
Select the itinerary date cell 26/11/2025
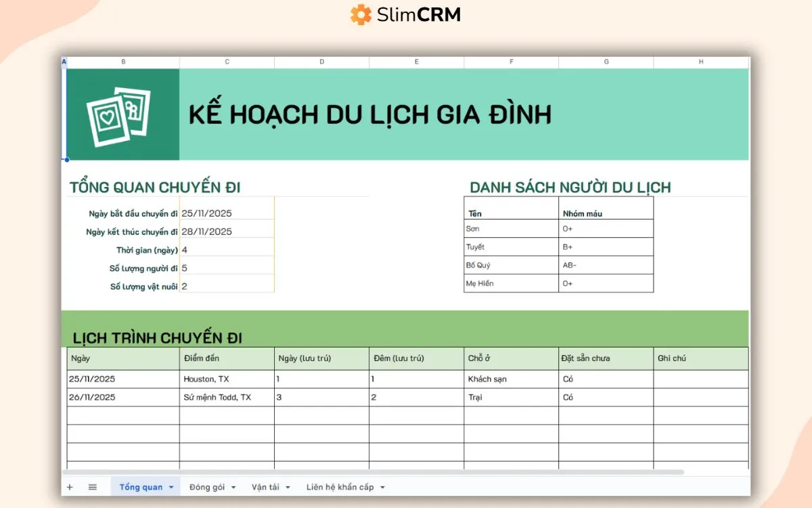pyautogui.click(x=123, y=397)
